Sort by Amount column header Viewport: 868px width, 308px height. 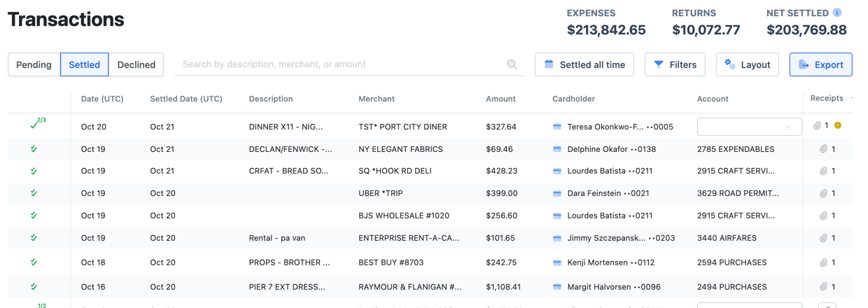[500, 99]
